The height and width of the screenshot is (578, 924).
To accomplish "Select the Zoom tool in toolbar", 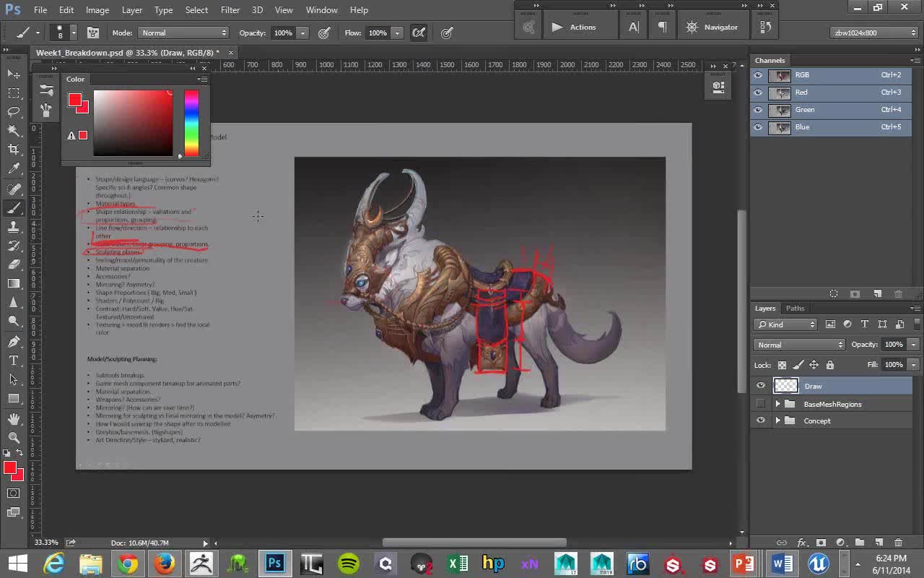I will (14, 437).
